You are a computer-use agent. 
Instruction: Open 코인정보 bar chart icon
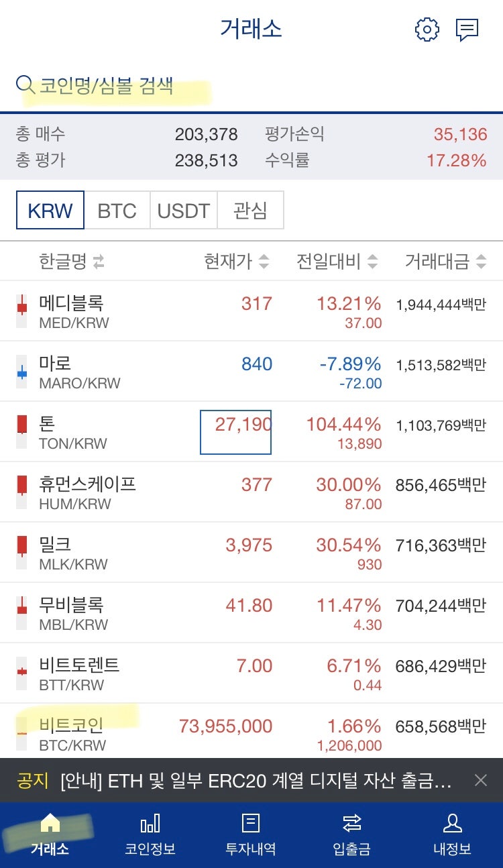click(x=150, y=823)
